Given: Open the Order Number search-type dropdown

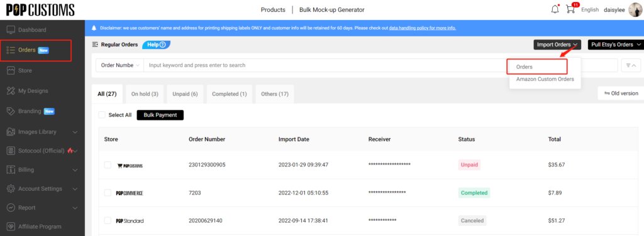Looking at the screenshot, I should pyautogui.click(x=119, y=65).
